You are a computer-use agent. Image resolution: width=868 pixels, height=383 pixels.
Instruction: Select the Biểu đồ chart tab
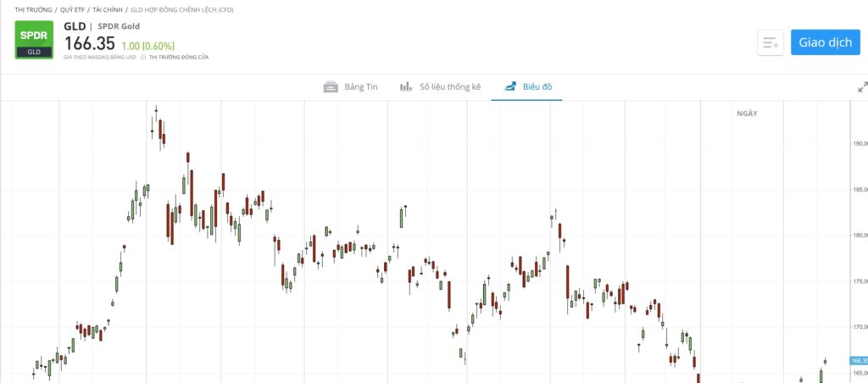tap(527, 86)
